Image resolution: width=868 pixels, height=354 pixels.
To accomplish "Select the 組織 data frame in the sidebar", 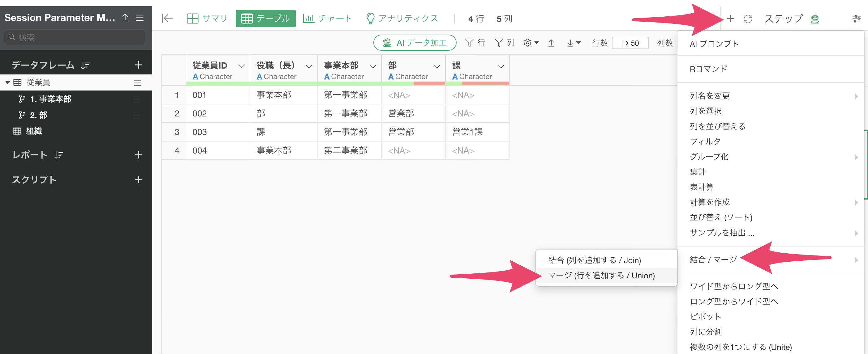I will [34, 131].
